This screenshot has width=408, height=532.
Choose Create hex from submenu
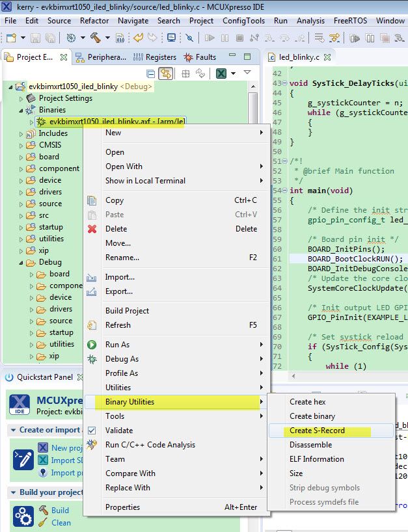[331, 402]
